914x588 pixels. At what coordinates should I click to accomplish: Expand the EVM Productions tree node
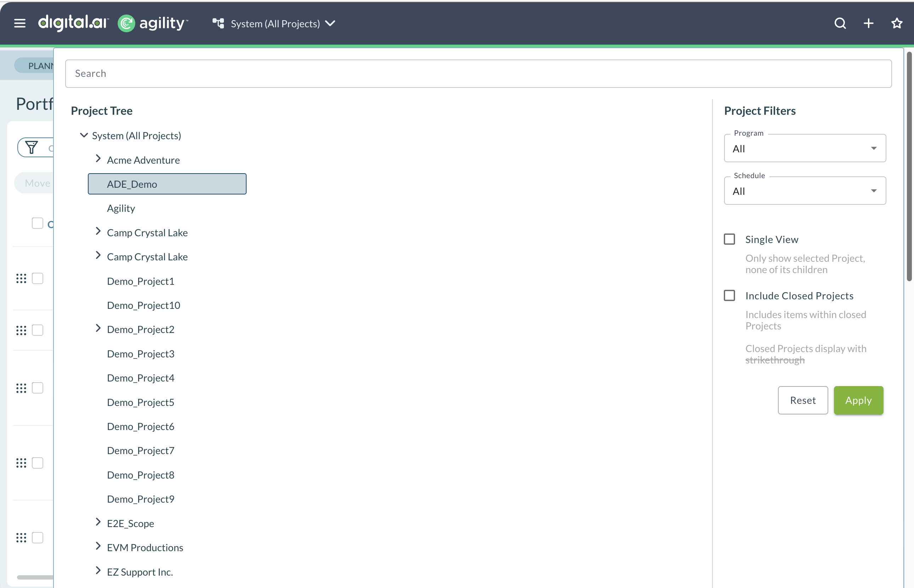click(98, 547)
